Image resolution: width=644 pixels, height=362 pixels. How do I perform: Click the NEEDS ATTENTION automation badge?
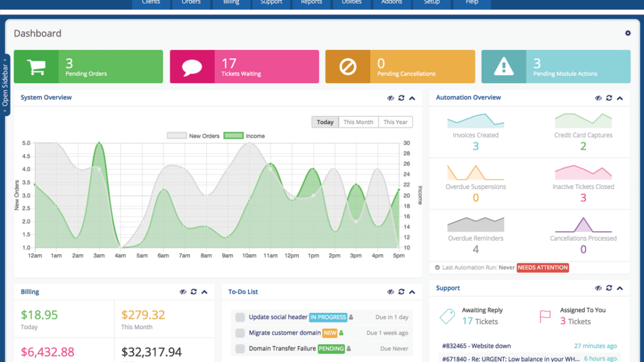point(542,267)
